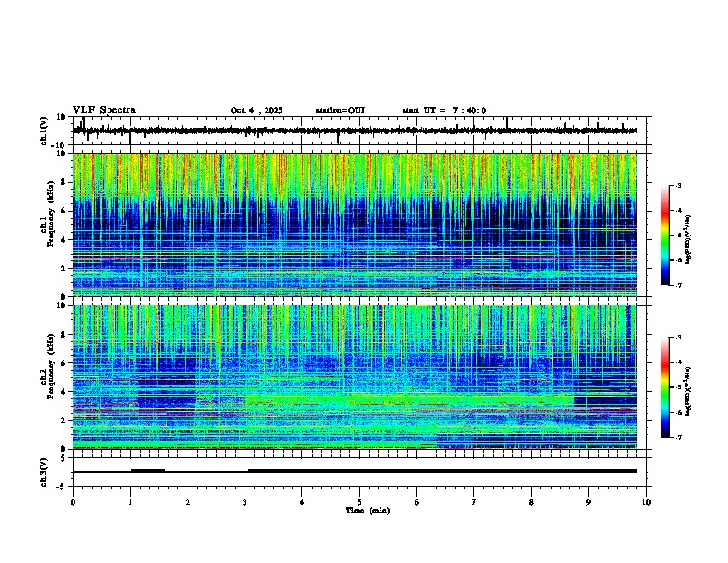Click the ch.2 color bar log(PSD) label
The width and height of the screenshot is (728, 563).
coord(688,391)
